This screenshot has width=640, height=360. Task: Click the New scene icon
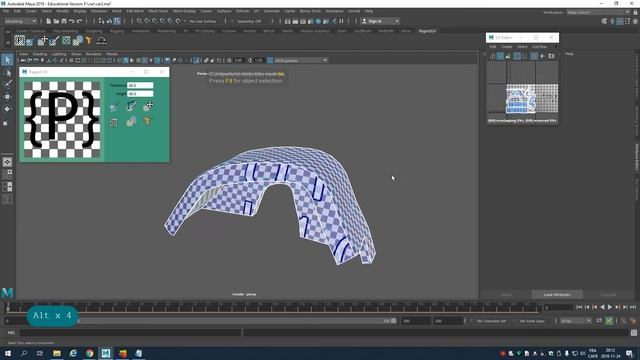coord(49,21)
